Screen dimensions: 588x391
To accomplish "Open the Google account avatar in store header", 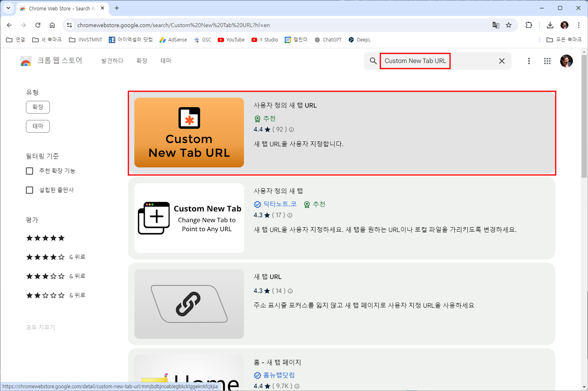I will coord(566,61).
